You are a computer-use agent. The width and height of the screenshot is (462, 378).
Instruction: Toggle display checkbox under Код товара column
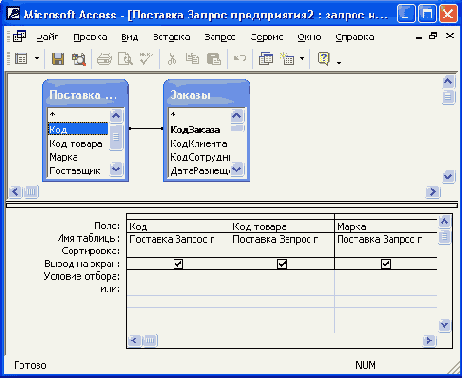pos(282,264)
